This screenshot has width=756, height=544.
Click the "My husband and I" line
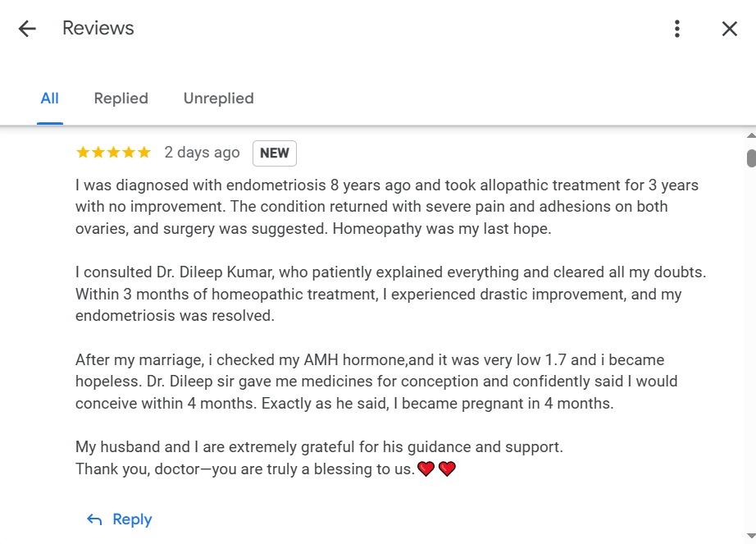coord(319,448)
